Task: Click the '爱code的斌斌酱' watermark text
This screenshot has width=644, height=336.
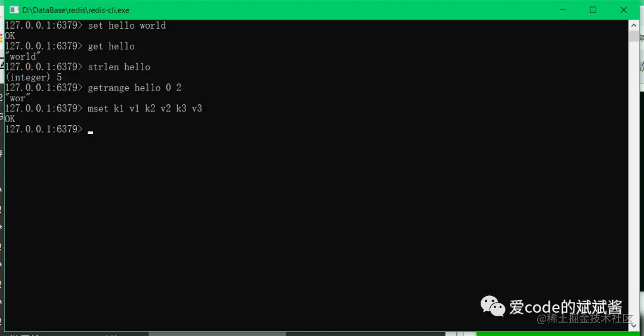Action: coord(565,307)
